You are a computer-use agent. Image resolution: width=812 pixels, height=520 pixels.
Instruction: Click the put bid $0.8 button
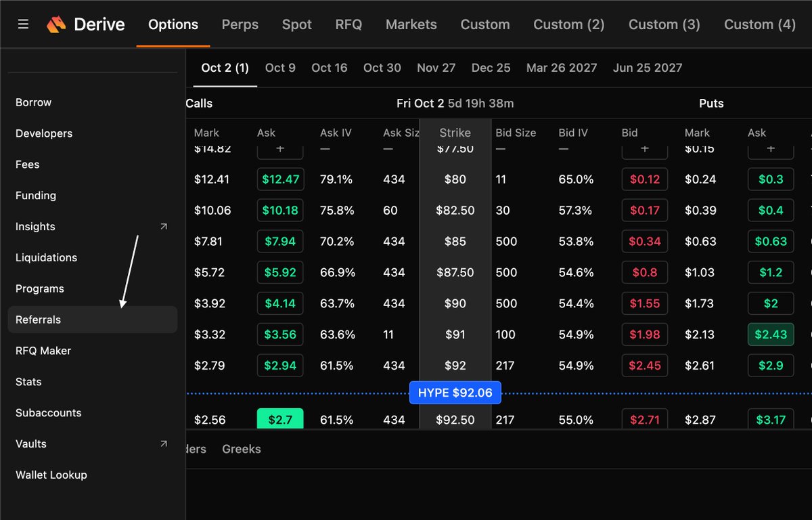(645, 273)
